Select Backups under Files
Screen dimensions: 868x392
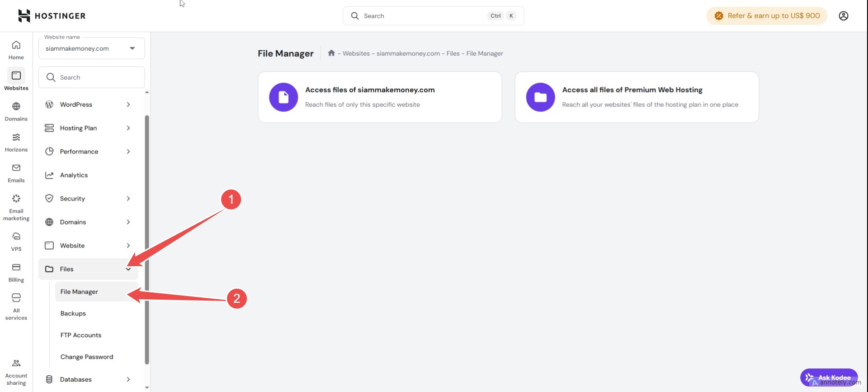(73, 313)
